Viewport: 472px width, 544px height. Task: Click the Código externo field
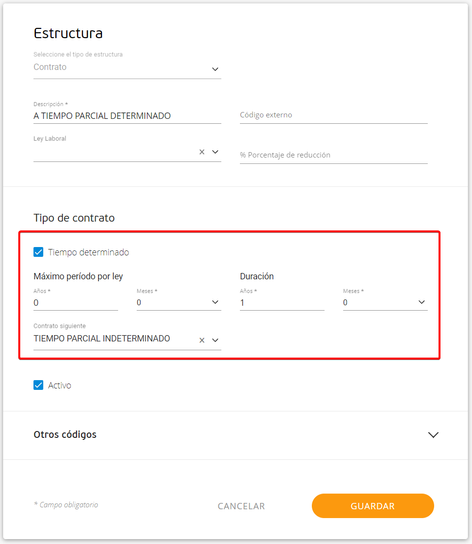(x=334, y=115)
